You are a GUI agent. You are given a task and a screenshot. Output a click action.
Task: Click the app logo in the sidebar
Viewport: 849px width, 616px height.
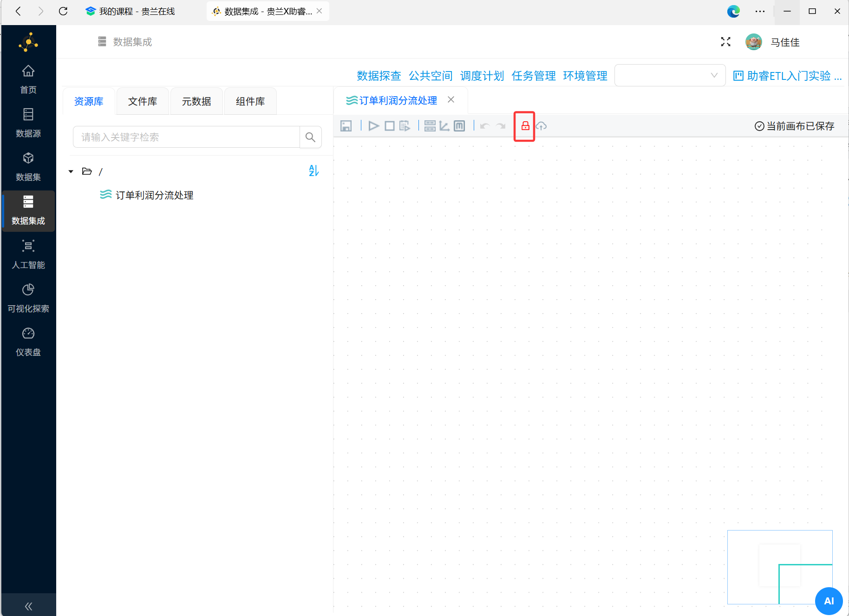point(28,42)
